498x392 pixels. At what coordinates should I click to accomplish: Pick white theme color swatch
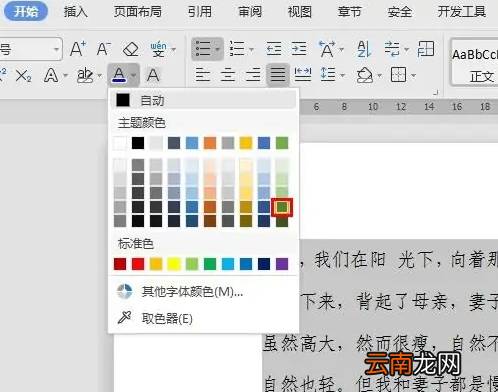[120, 143]
